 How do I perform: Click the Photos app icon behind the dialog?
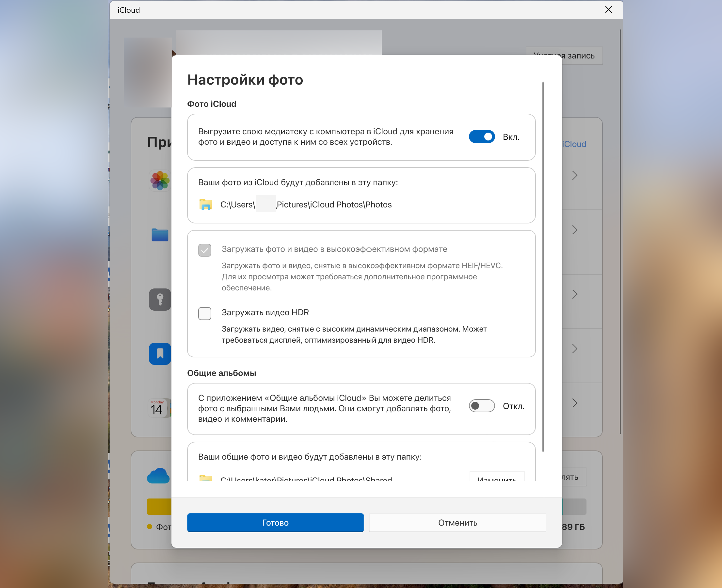click(x=160, y=181)
